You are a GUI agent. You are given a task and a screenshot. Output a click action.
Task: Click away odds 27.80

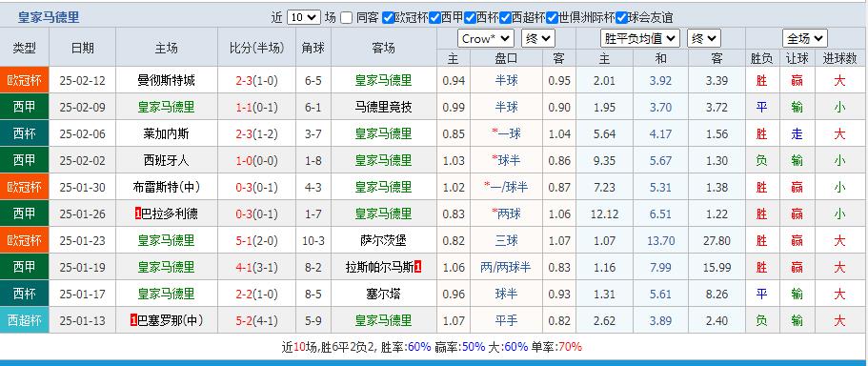[717, 241]
